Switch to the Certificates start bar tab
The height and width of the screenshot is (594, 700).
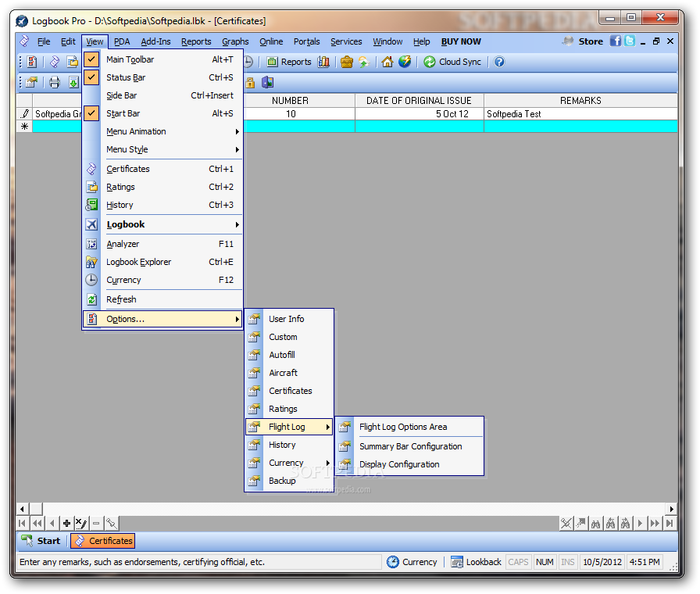click(103, 540)
